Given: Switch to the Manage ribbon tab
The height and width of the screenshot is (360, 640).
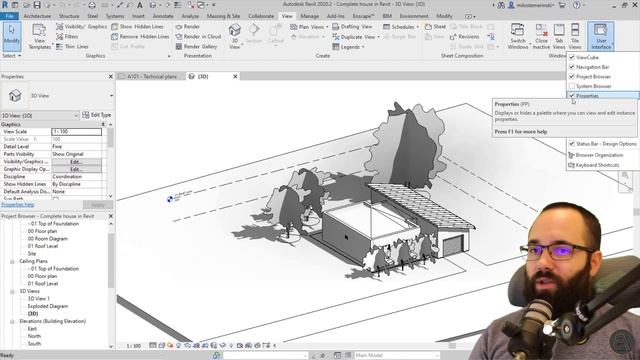Looking at the screenshot, I should (309, 16).
